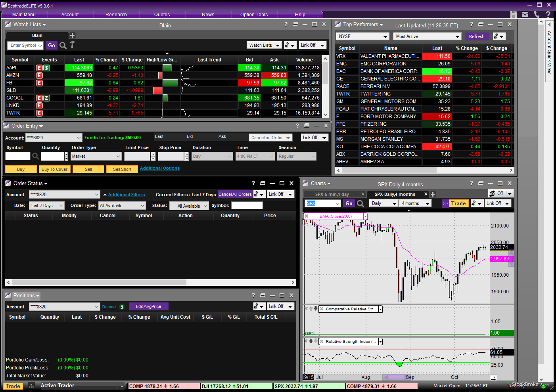The height and width of the screenshot is (392, 556).
Task: Click the search magnifier in Watch Lists
Action: [63, 46]
